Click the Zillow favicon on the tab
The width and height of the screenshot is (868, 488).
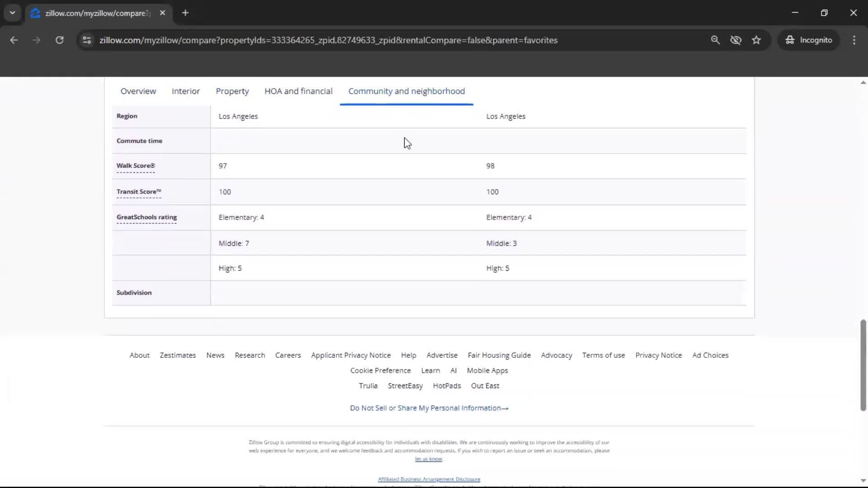tap(35, 13)
